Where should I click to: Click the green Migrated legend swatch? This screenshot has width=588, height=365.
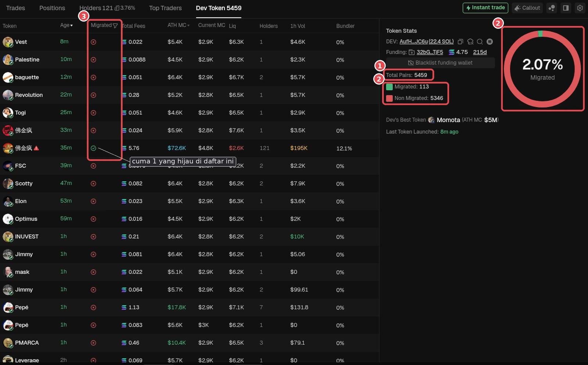tap(390, 87)
